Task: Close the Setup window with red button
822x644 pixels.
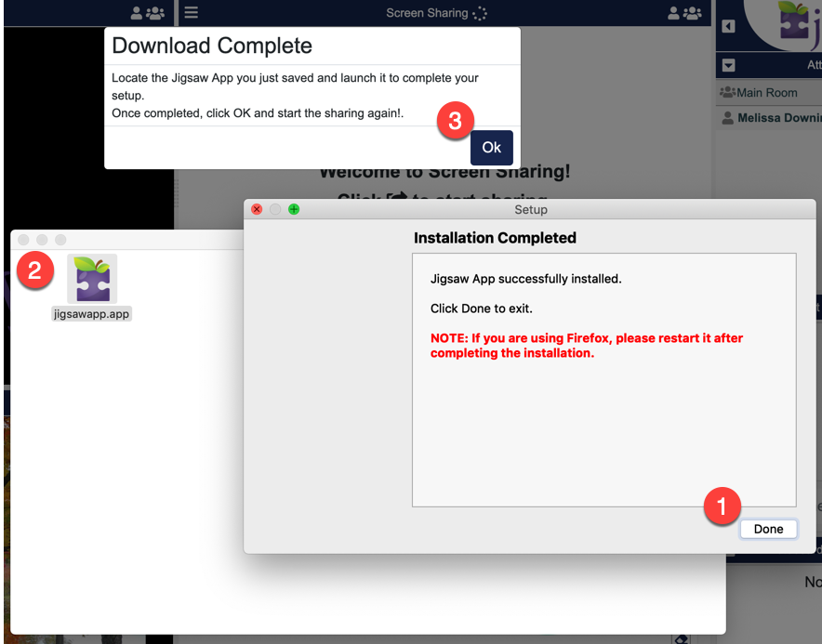Action: click(258, 210)
